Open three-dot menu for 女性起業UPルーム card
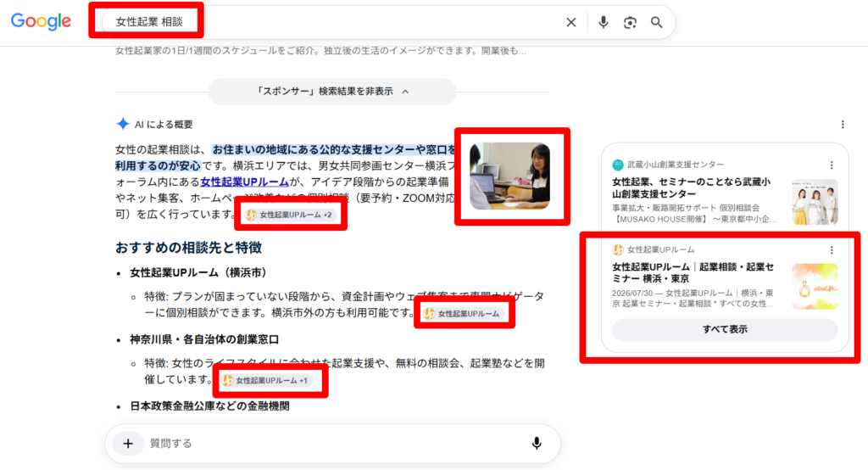Image resolution: width=868 pixels, height=470 pixels. [x=832, y=250]
